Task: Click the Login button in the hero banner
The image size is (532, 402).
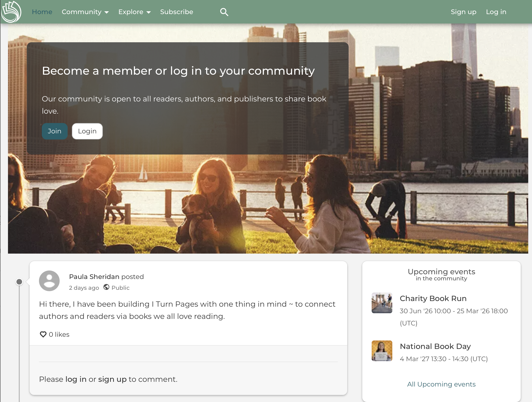Action: tap(87, 131)
